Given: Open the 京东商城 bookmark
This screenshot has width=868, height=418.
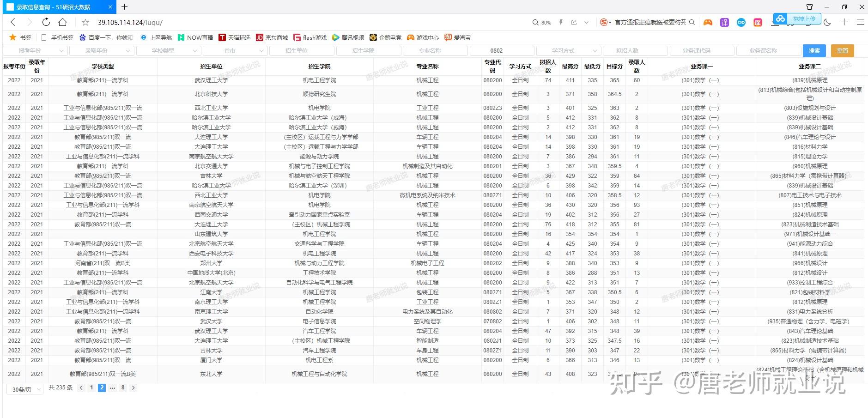Looking at the screenshot, I should [x=272, y=37].
